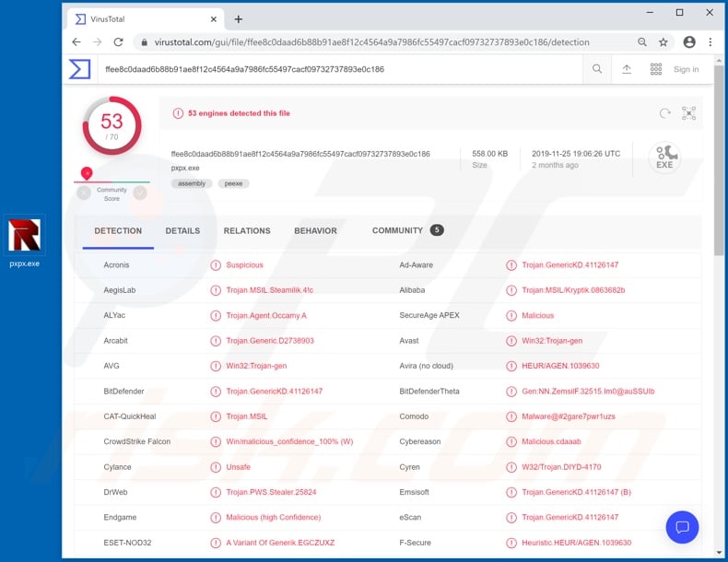Switch to the DETAILS tab
Image resolution: width=728 pixels, height=562 pixels.
point(182,230)
